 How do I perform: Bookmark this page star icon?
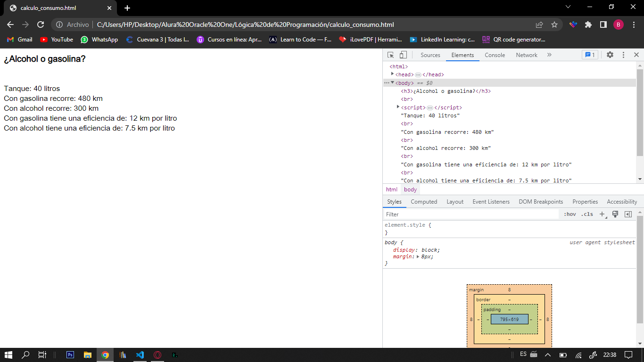point(554,25)
